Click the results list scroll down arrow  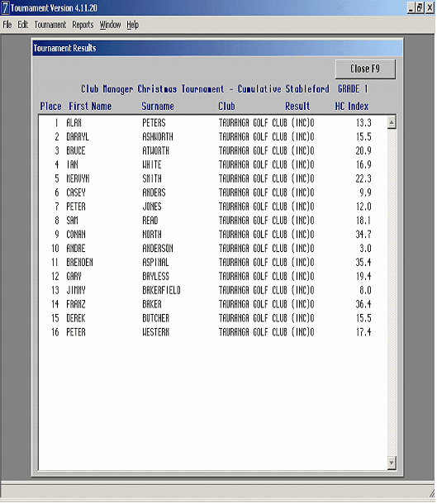pos(391,463)
